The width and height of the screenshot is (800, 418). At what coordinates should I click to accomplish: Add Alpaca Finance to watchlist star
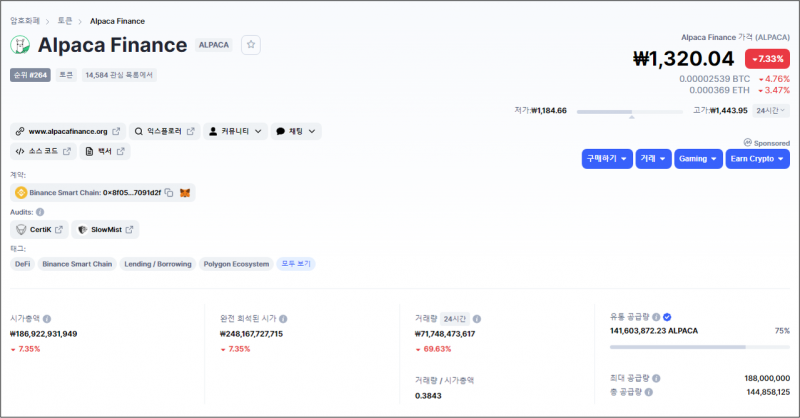click(x=251, y=45)
